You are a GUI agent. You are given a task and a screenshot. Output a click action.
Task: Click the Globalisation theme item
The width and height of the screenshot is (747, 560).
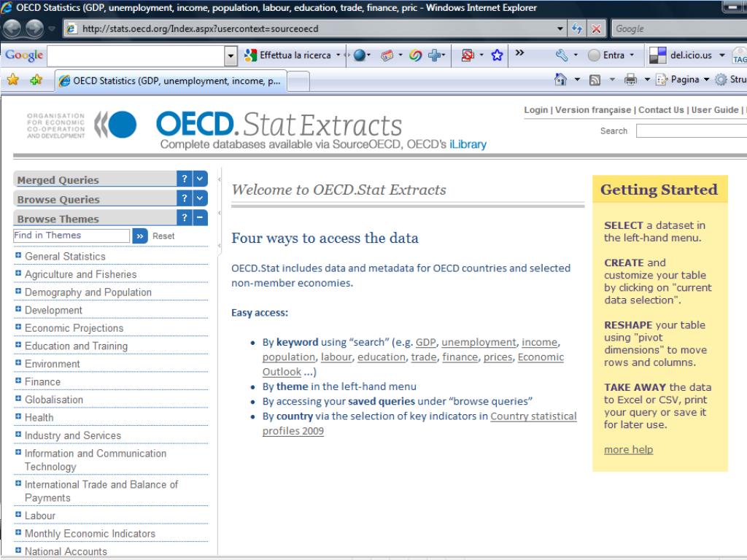click(x=54, y=400)
